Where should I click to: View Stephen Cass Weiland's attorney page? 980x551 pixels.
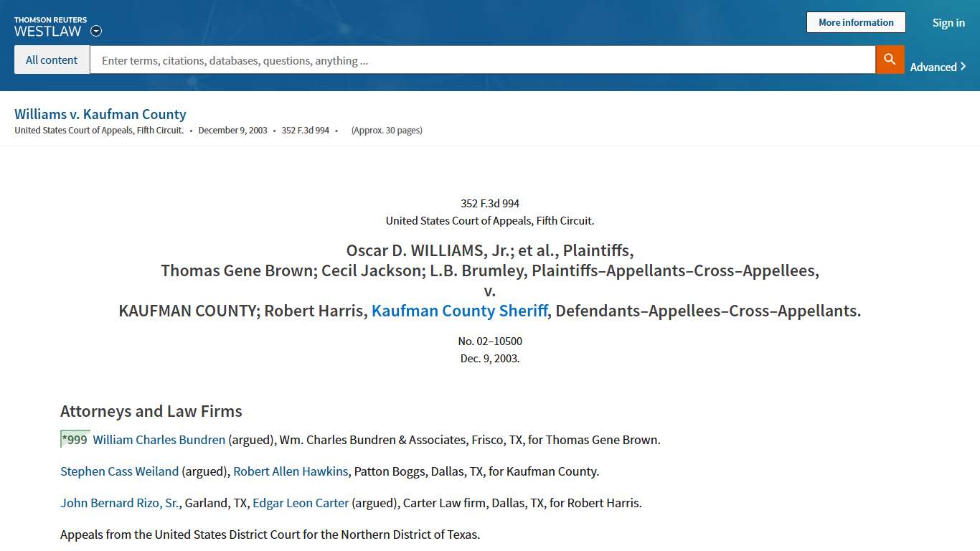[x=119, y=471]
